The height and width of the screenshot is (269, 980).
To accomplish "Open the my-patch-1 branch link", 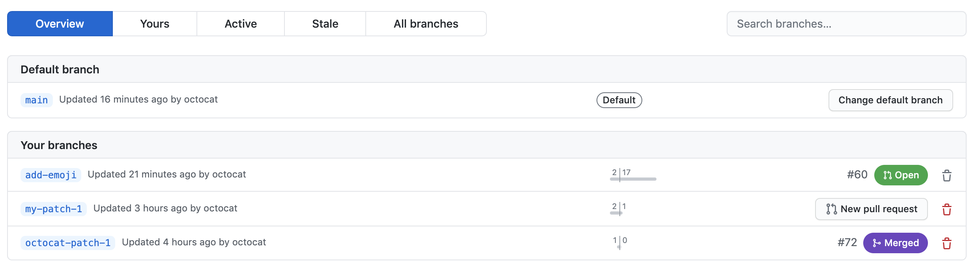I will coord(54,209).
